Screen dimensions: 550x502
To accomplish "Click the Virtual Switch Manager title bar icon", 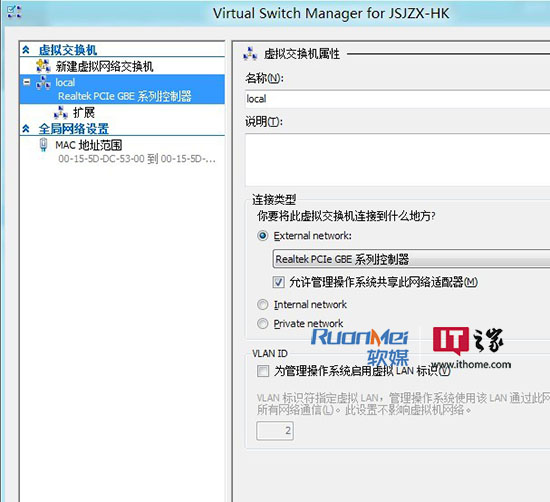I will pyautogui.click(x=14, y=12).
